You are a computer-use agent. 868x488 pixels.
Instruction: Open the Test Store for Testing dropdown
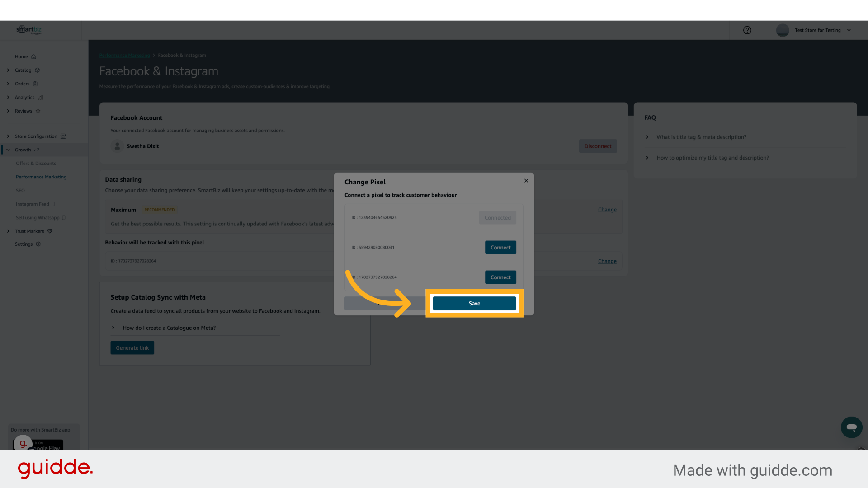click(823, 30)
